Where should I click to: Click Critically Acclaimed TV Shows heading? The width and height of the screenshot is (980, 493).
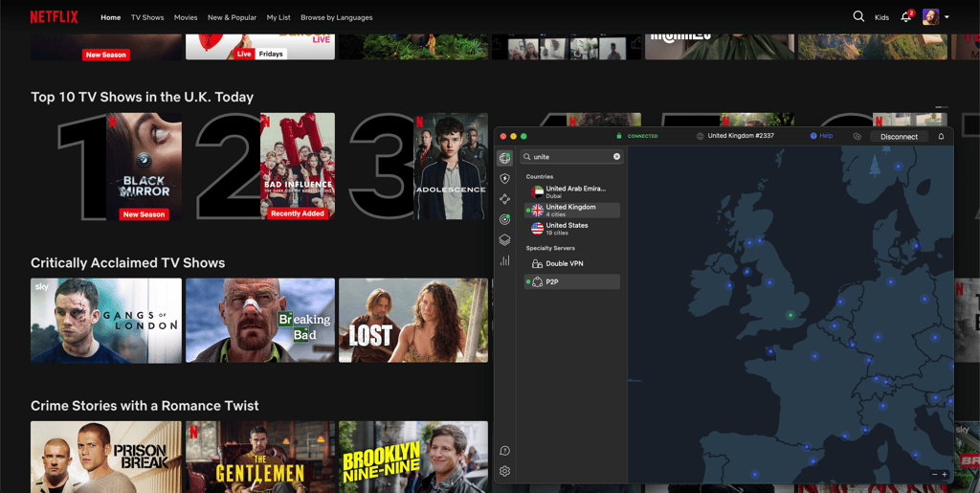127,263
